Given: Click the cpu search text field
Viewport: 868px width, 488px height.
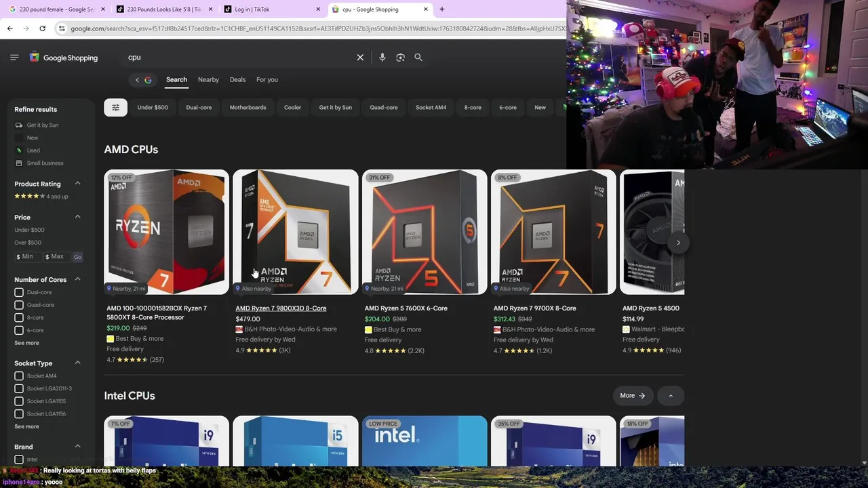Looking at the screenshot, I should point(237,58).
